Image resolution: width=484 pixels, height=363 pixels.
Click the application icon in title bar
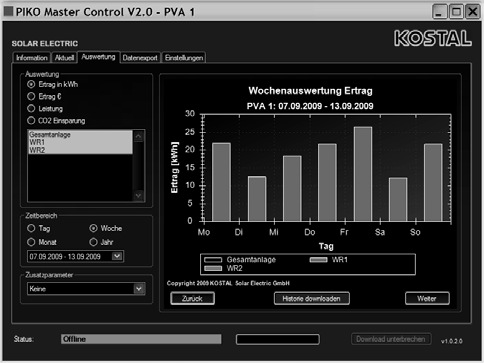(x=8, y=11)
